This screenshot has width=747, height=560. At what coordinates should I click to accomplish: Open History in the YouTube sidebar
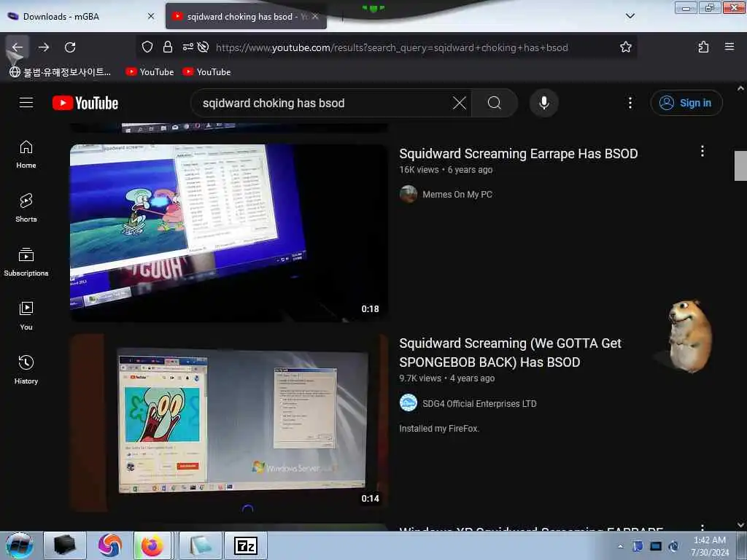coord(26,370)
